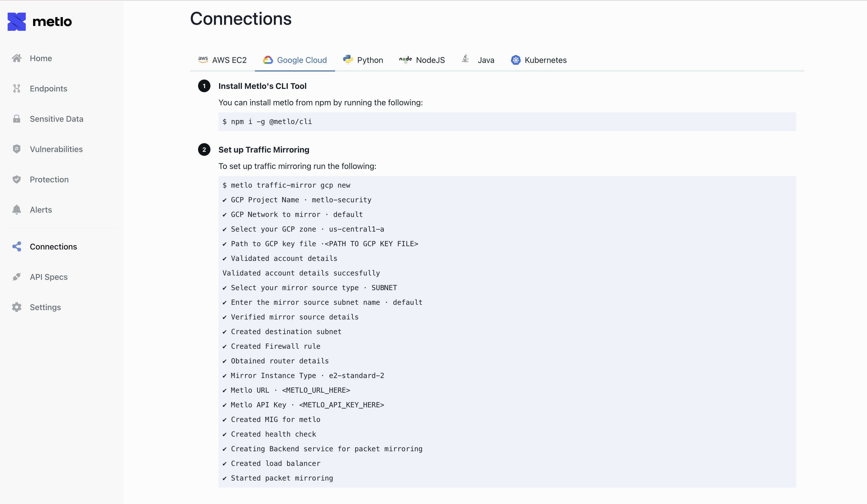Click the metlo wordmark
The image size is (867, 504).
[52, 22]
